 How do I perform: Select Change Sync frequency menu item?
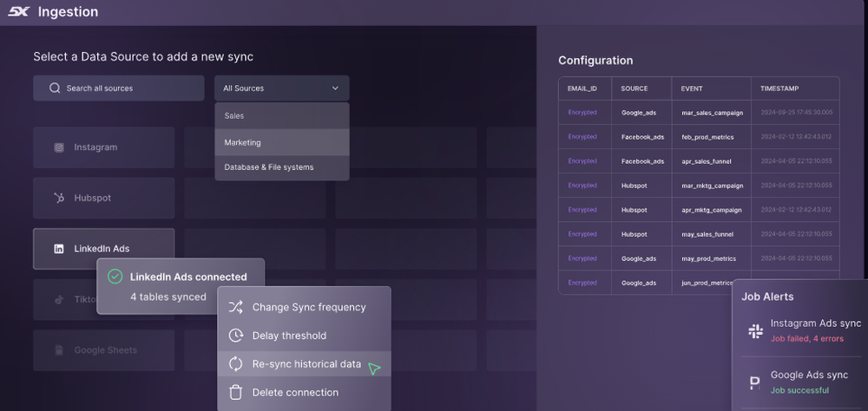tap(304, 307)
